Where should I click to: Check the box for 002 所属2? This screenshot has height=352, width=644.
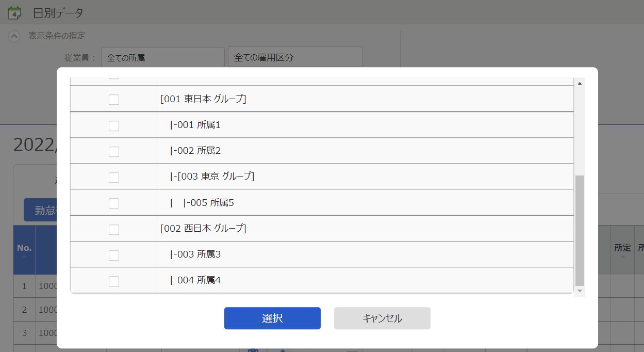[114, 151]
